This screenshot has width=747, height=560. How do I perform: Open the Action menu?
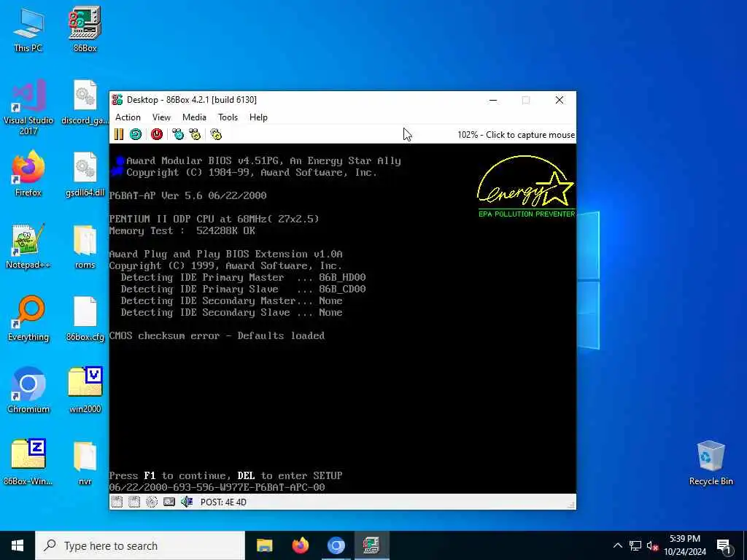point(128,117)
